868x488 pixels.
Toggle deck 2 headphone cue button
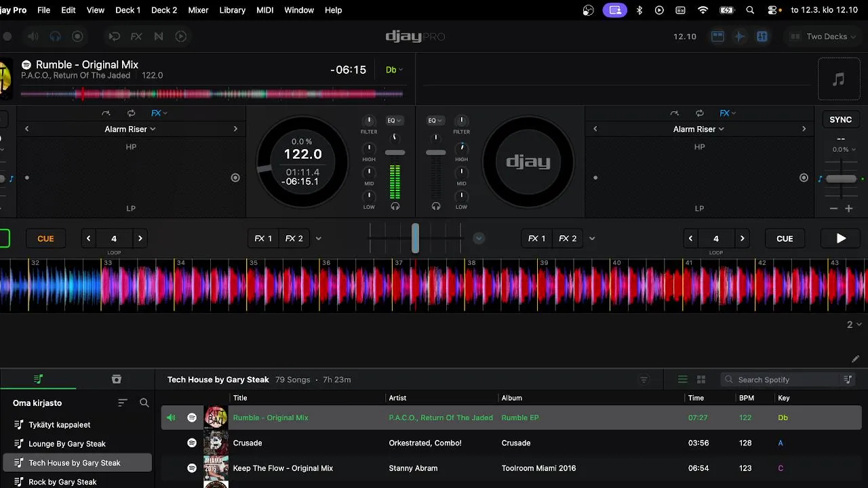pos(436,206)
